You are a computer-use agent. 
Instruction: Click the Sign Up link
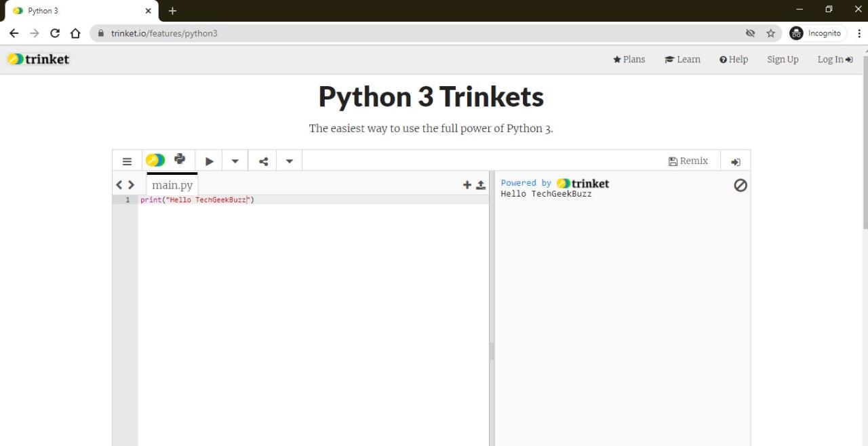pyautogui.click(x=783, y=60)
